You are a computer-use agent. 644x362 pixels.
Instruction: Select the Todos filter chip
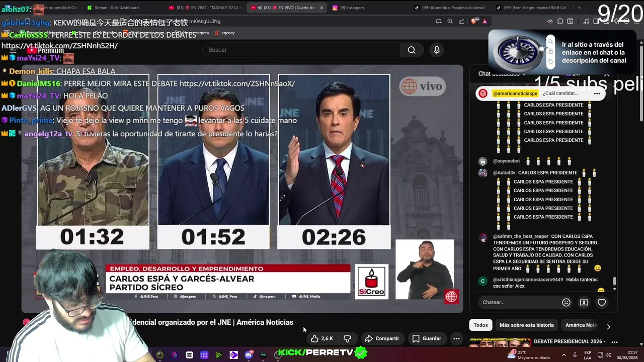480,325
